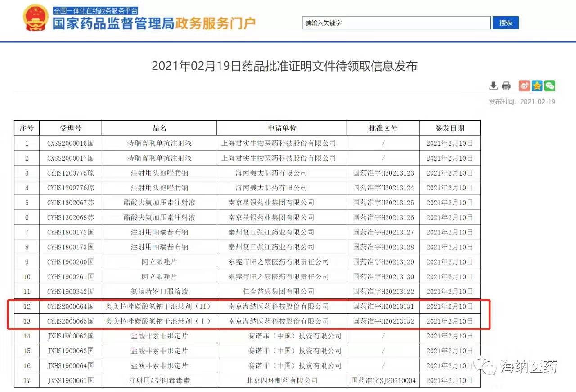
Task: Click acceptance number CXSS2000017国
Action: pyautogui.click(x=71, y=158)
